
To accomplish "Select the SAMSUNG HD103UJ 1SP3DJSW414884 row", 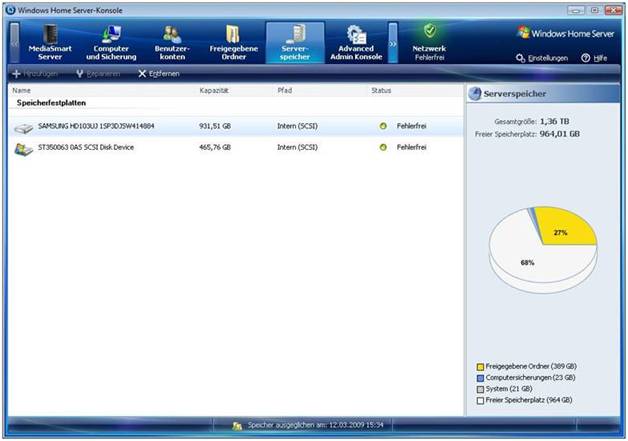I will [236, 126].
